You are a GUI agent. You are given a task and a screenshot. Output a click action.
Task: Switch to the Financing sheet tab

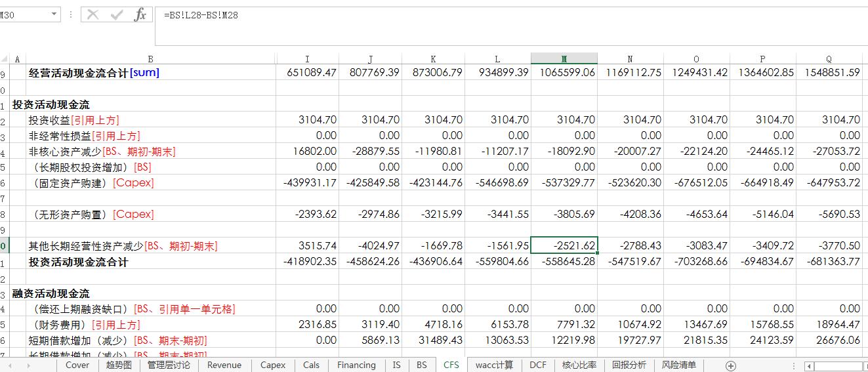356,365
